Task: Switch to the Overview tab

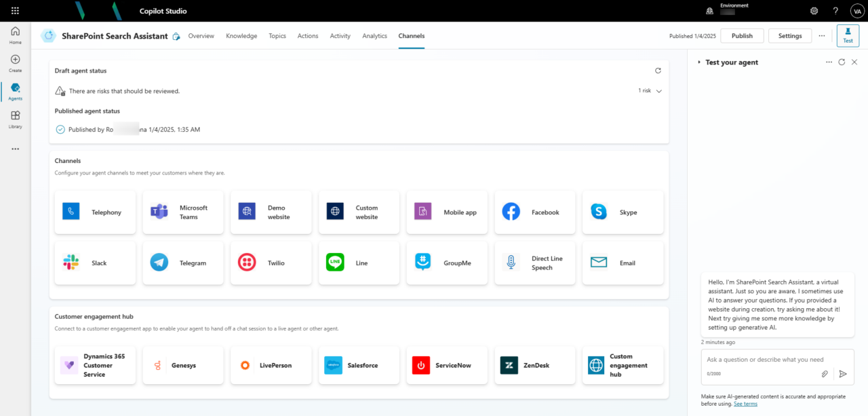Action: (x=201, y=36)
